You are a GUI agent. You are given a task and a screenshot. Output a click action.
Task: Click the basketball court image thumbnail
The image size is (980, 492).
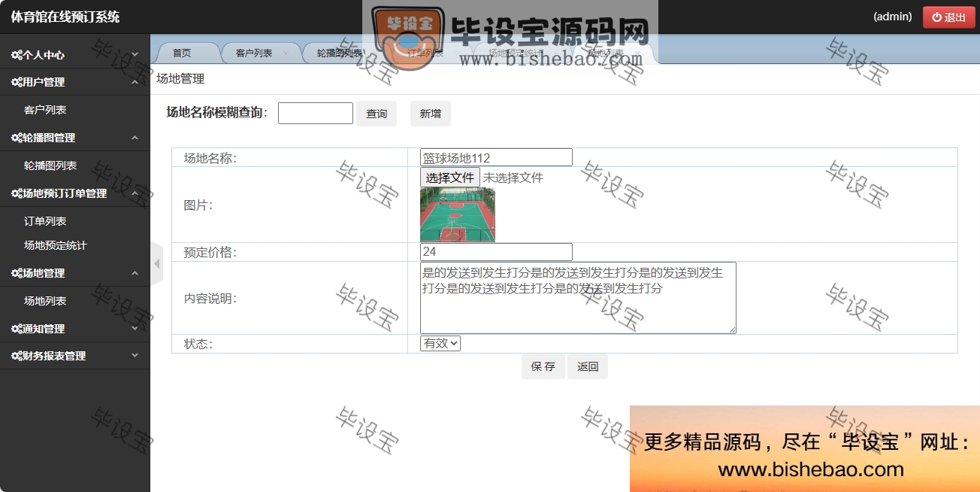[x=458, y=215]
